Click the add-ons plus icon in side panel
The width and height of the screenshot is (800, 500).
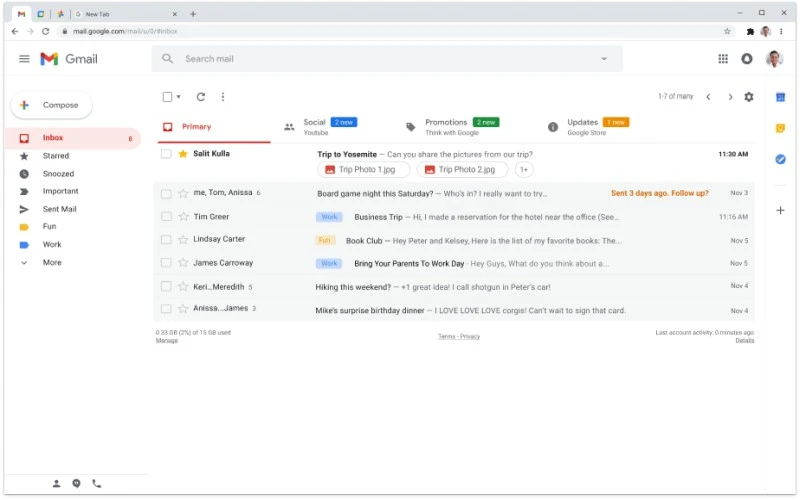pos(780,210)
